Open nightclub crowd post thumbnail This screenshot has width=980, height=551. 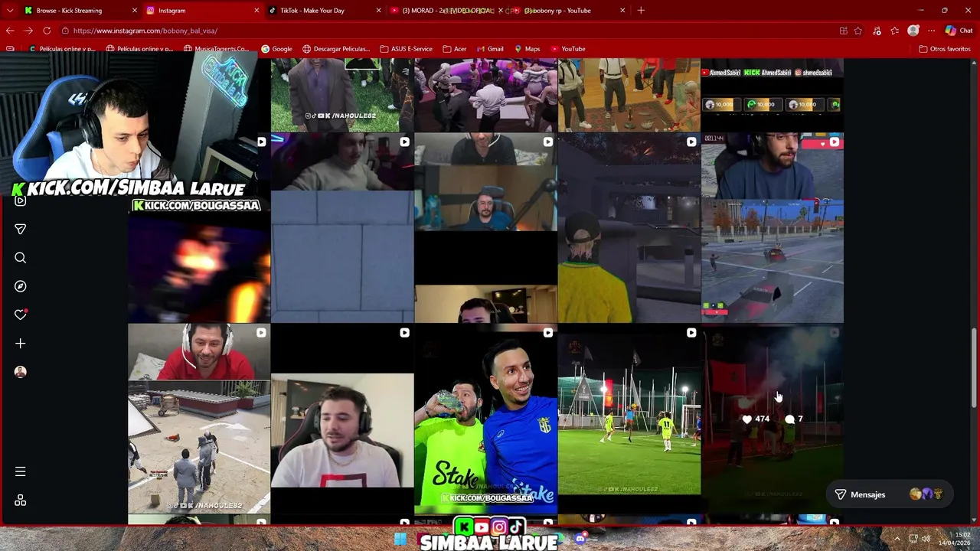pos(485,95)
